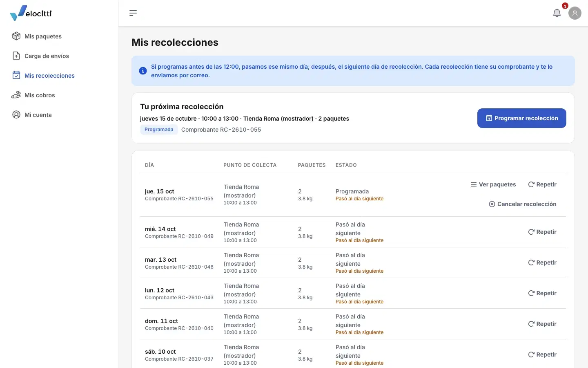Click the DÍA column header

pyautogui.click(x=149, y=165)
